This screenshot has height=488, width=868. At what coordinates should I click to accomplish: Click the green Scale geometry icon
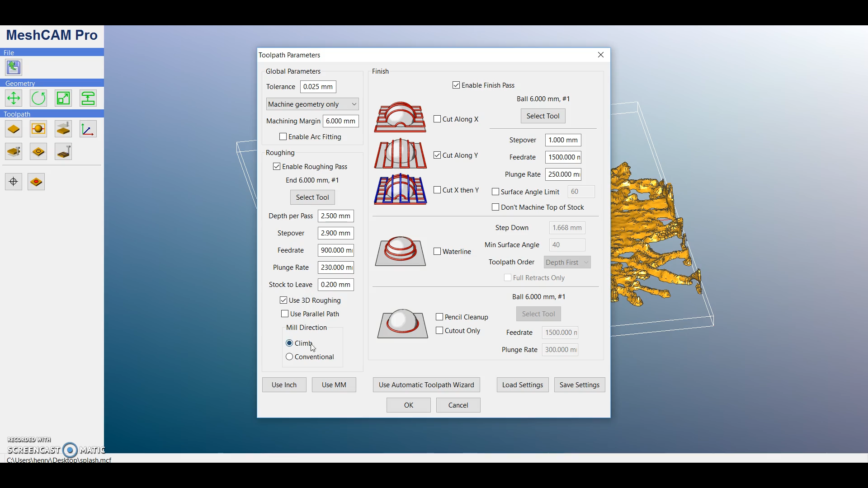63,98
